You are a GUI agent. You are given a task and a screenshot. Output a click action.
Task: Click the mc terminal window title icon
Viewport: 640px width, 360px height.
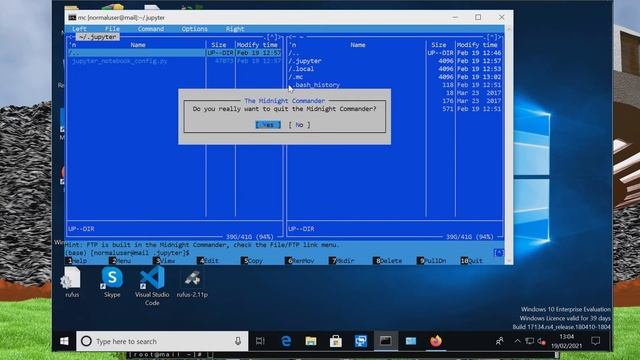(72, 18)
